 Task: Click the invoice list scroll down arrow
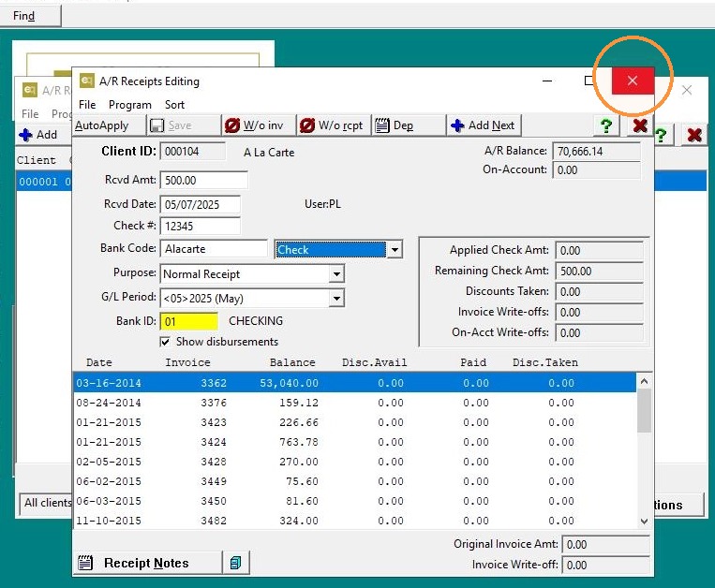(x=645, y=521)
